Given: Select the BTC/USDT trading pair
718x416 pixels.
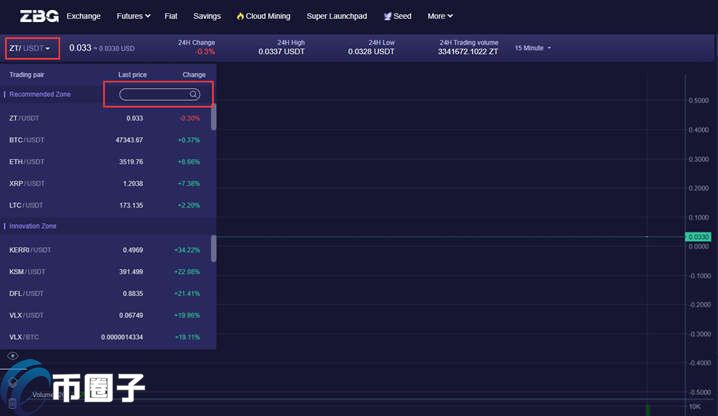Looking at the screenshot, I should [105, 140].
